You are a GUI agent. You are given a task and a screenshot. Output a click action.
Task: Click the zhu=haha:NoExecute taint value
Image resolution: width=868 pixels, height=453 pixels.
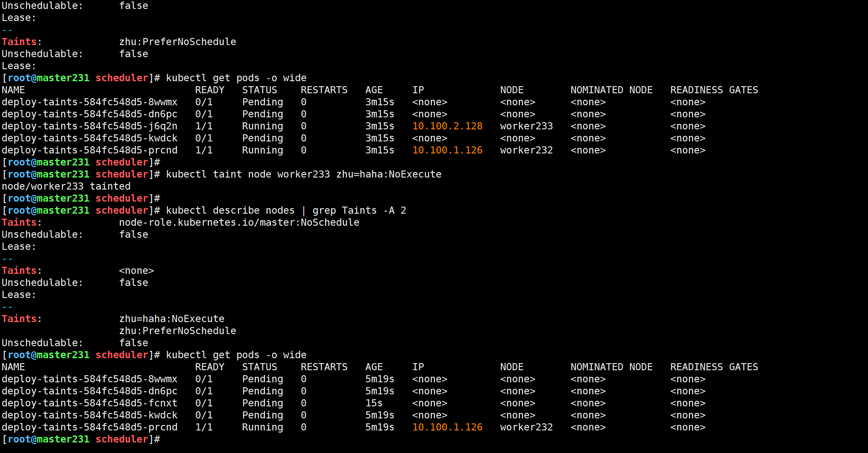[x=171, y=318]
